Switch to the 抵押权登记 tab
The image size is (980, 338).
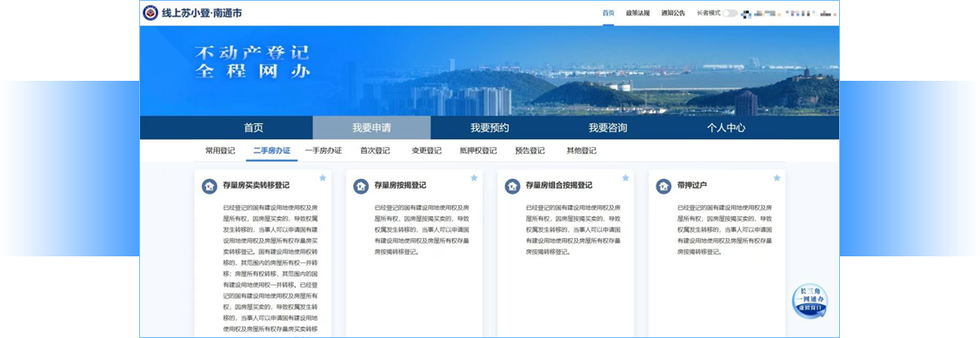click(x=478, y=150)
